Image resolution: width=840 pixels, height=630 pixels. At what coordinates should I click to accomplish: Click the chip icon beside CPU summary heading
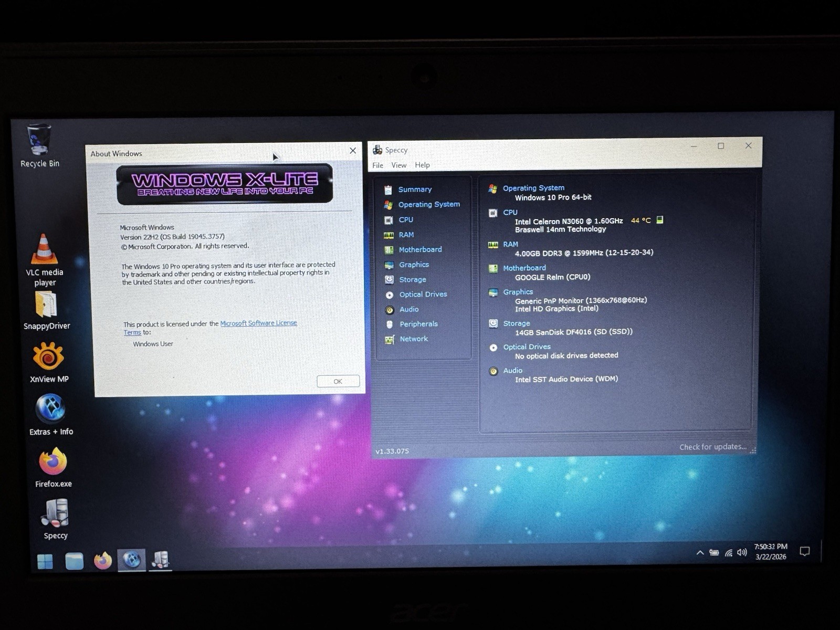(x=492, y=213)
